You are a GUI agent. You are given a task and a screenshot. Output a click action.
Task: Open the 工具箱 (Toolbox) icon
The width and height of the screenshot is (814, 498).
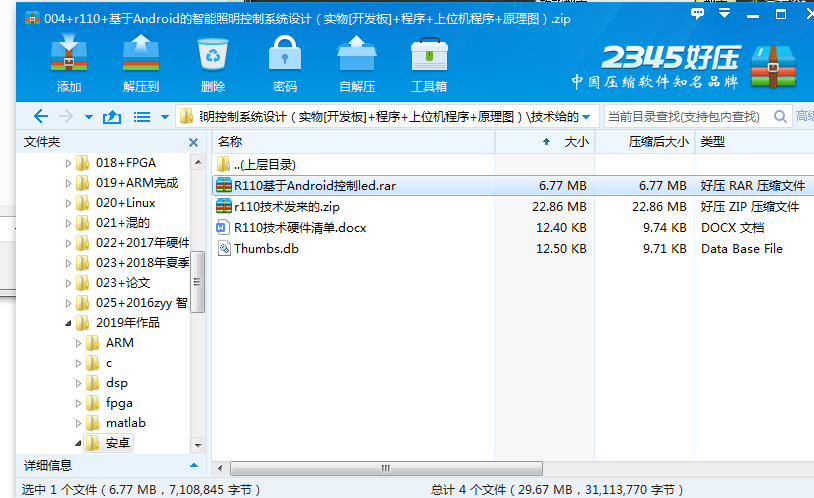click(429, 54)
